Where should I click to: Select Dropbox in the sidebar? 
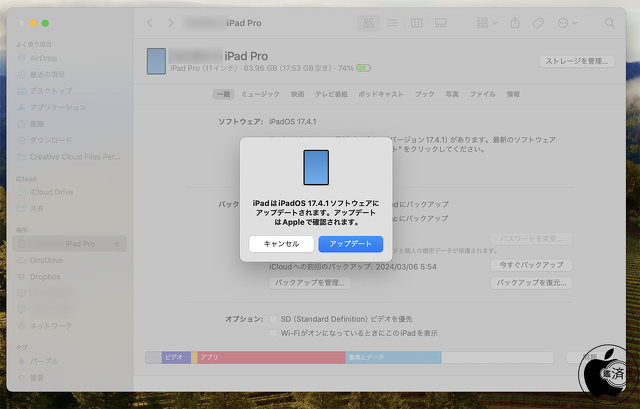point(45,276)
